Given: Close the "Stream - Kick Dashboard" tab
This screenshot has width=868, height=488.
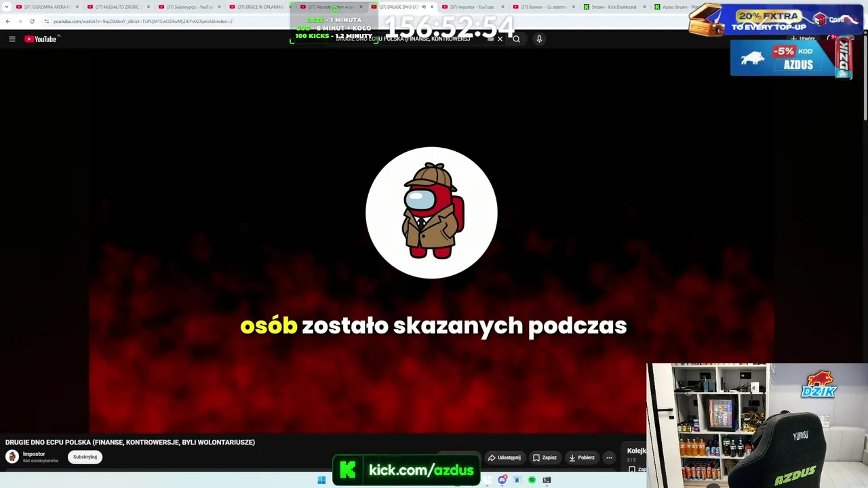Looking at the screenshot, I should pos(644,7).
